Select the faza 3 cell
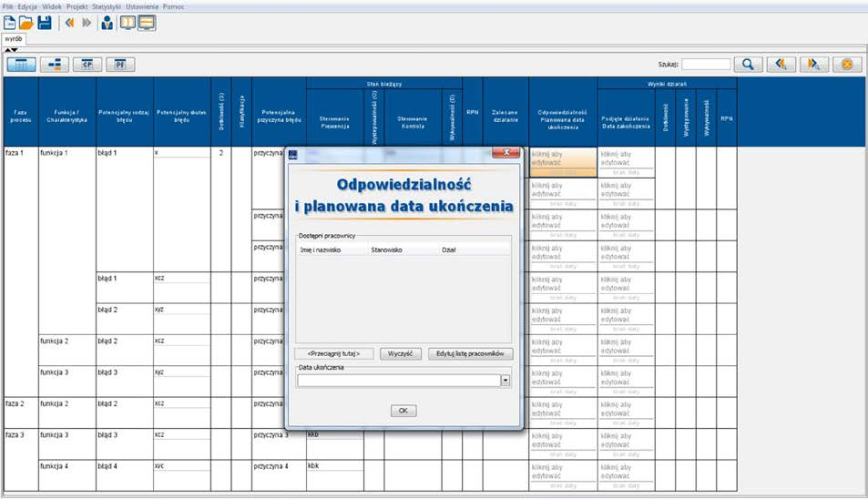868x499 pixels. click(x=21, y=459)
